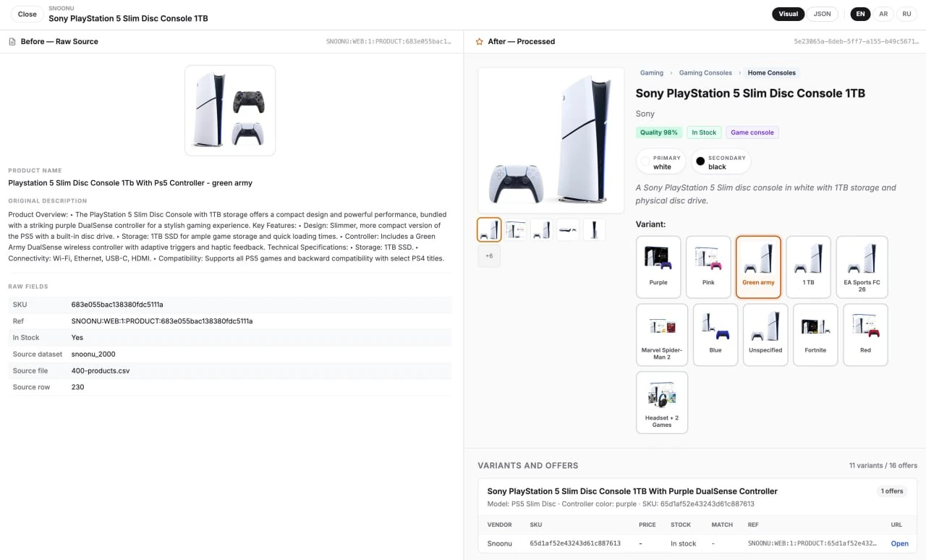Image resolution: width=926 pixels, height=560 pixels.
Task: Select the Pink variant
Action: [x=708, y=267]
